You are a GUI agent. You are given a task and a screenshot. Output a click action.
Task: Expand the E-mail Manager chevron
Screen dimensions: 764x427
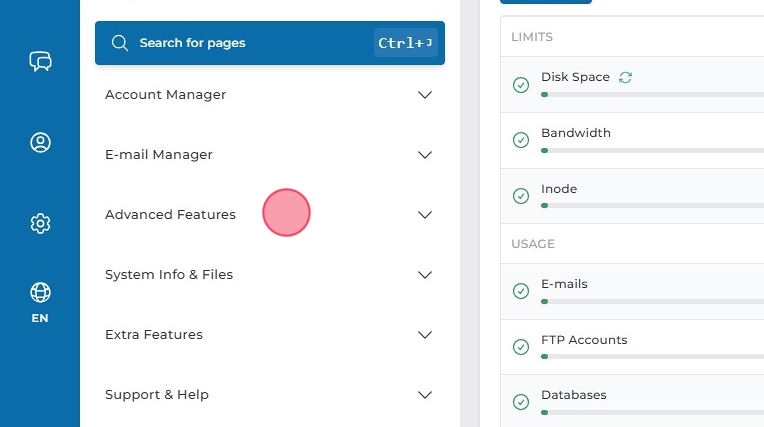click(x=425, y=155)
